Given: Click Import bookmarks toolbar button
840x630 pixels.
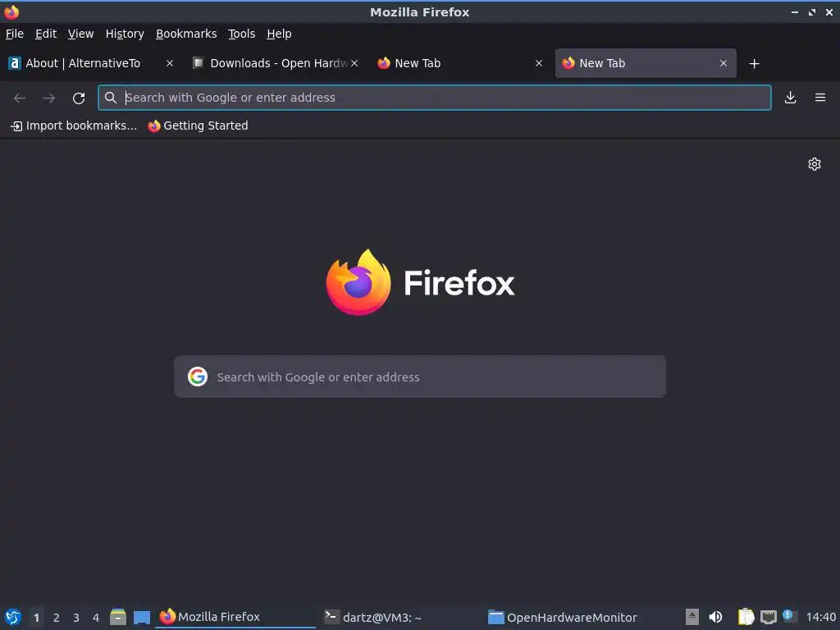Looking at the screenshot, I should (x=74, y=126).
